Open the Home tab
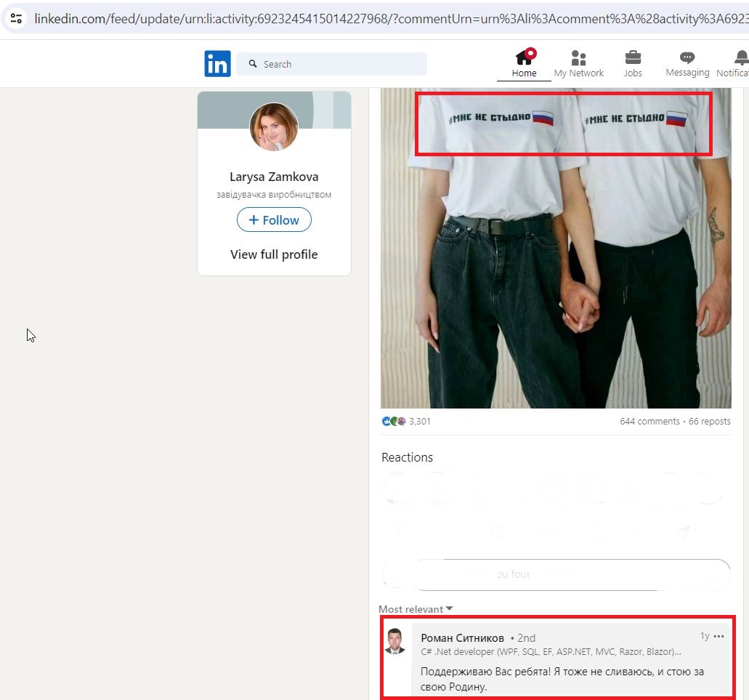The image size is (749, 700). click(524, 63)
